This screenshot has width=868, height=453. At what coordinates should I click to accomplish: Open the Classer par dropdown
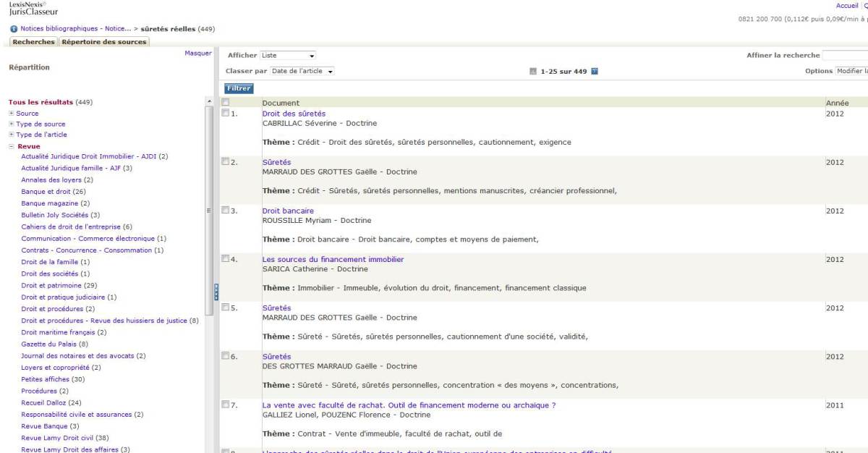(x=302, y=72)
